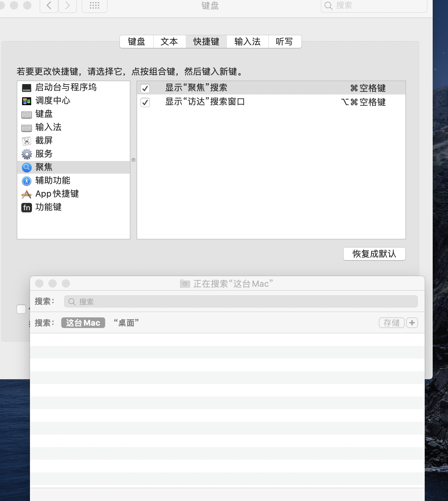The image size is (448, 501).
Task: Tick the unchecked box at bottom left
Action: 21,309
